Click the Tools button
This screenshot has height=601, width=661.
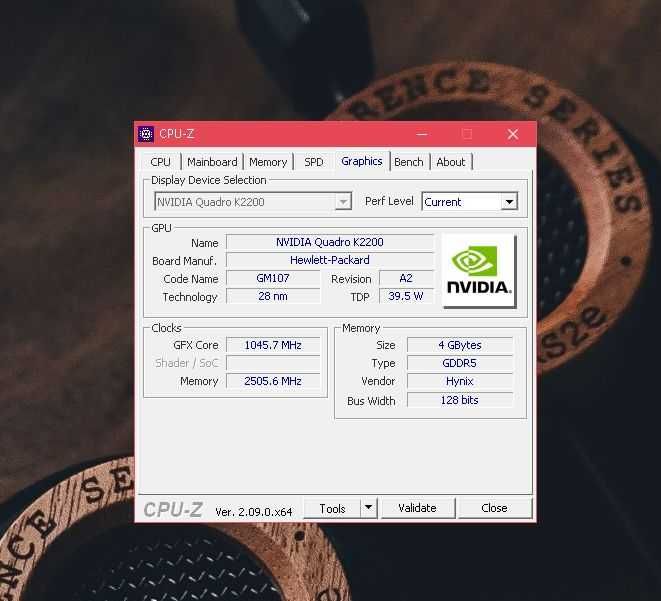(x=332, y=508)
